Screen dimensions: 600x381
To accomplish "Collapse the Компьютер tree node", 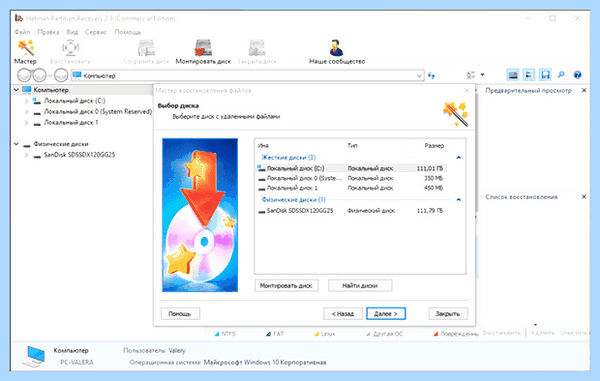I will [x=16, y=90].
